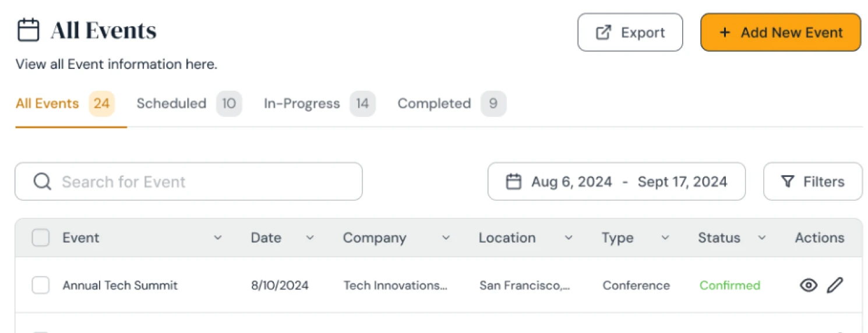The width and height of the screenshot is (868, 333).
Task: Expand the Company column chevron
Action: (446, 238)
